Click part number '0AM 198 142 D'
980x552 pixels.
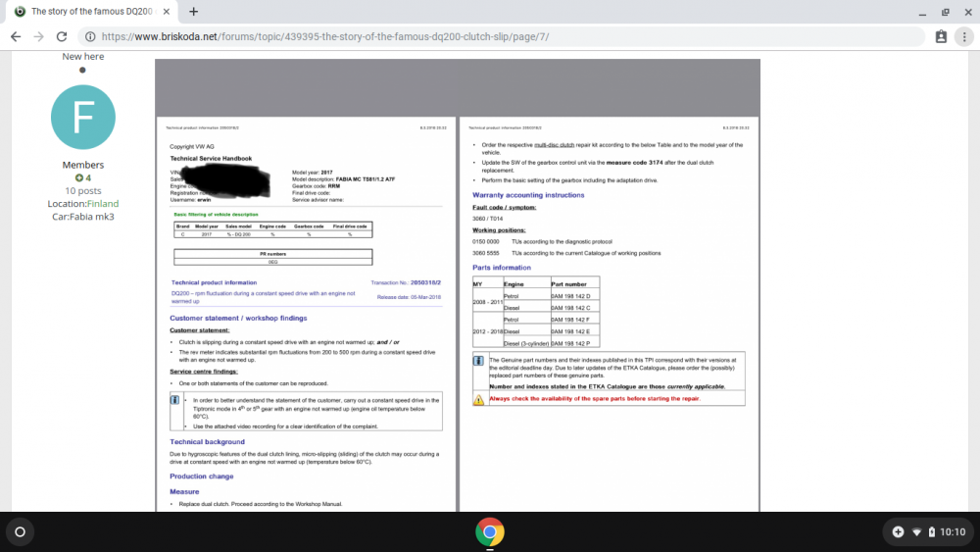point(570,296)
